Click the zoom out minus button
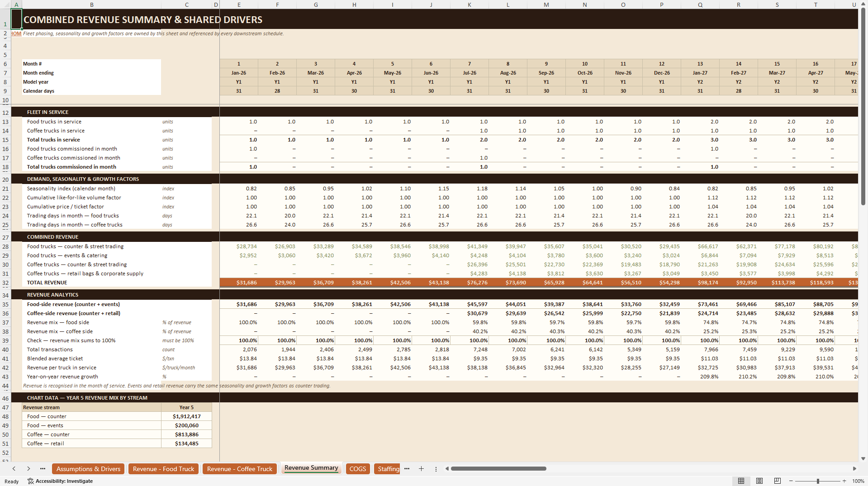The height and width of the screenshot is (486, 868). (x=791, y=481)
